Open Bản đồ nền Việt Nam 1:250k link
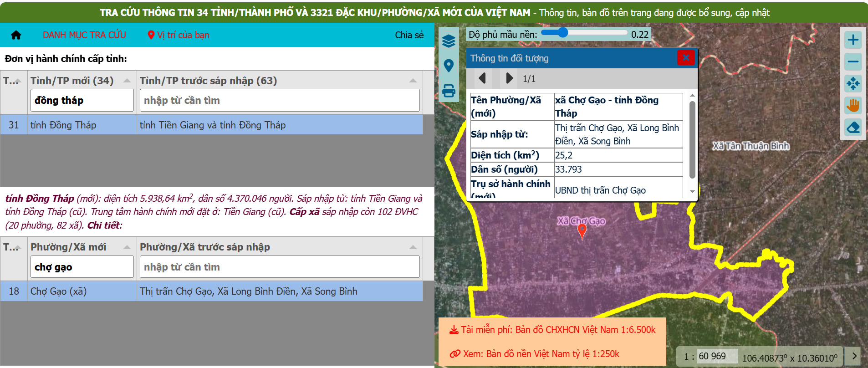 pyautogui.click(x=535, y=354)
